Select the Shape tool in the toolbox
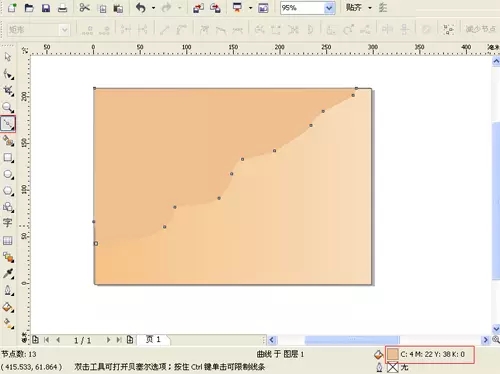This screenshot has height=374, width=500. 8,74
